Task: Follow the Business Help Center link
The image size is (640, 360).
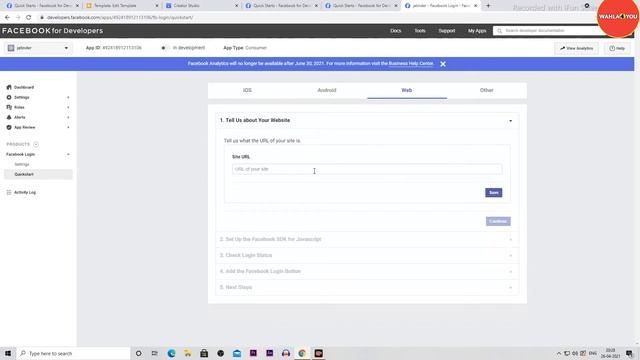Action: tap(411, 64)
